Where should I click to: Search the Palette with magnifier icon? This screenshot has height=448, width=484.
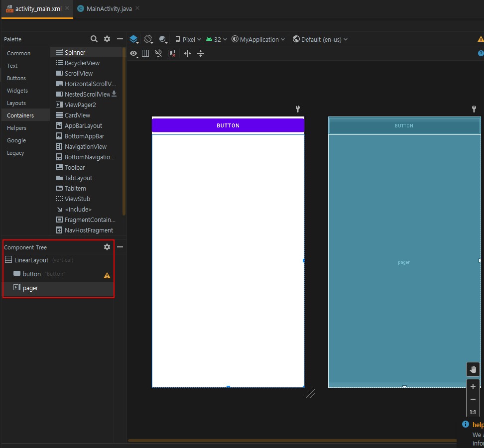94,39
